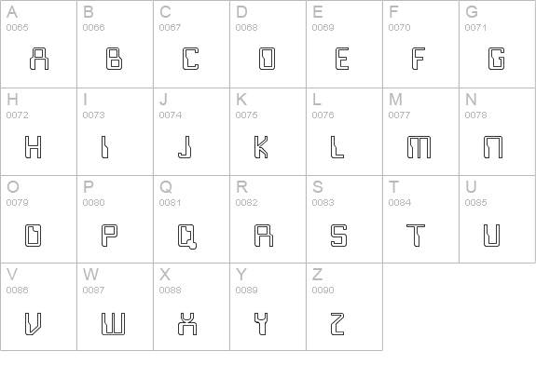This screenshot has height=392, width=536.
Task: Select the outlined glyph A in cell 0065
Action: pos(39,59)
